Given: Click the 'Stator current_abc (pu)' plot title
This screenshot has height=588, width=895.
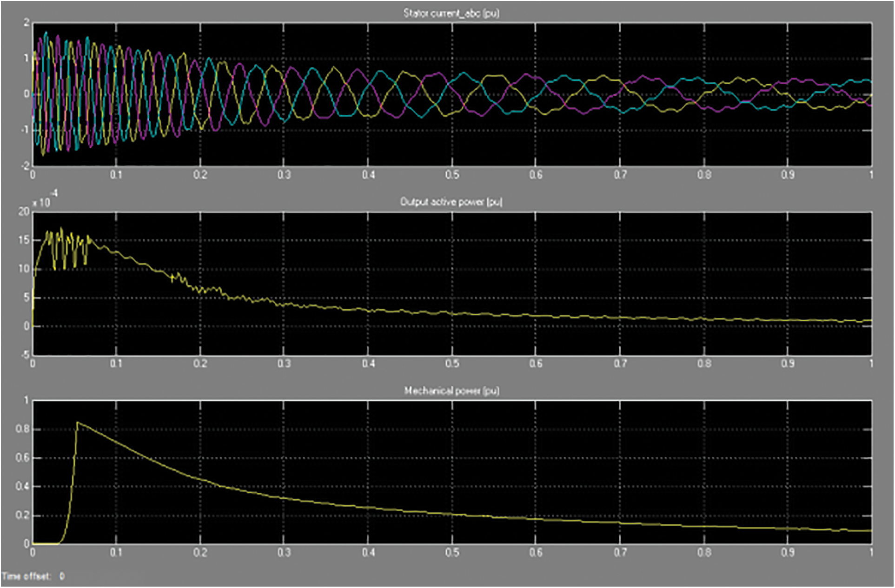Looking at the screenshot, I should [x=451, y=13].
